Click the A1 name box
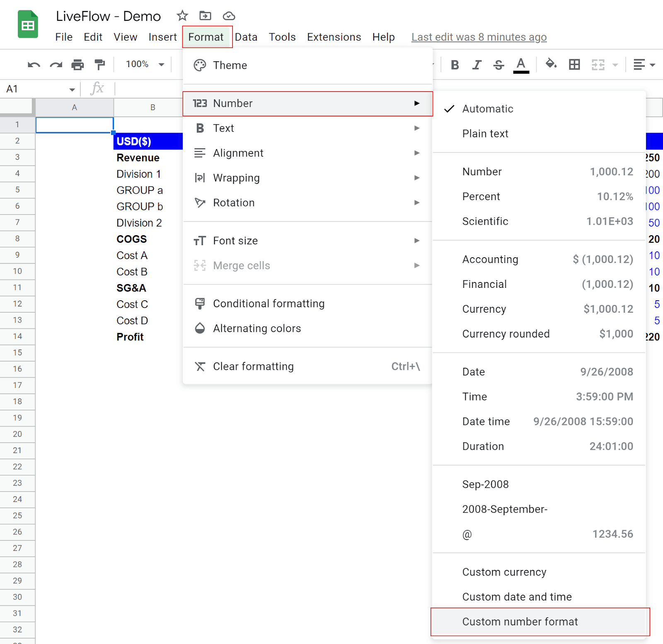 35,89
